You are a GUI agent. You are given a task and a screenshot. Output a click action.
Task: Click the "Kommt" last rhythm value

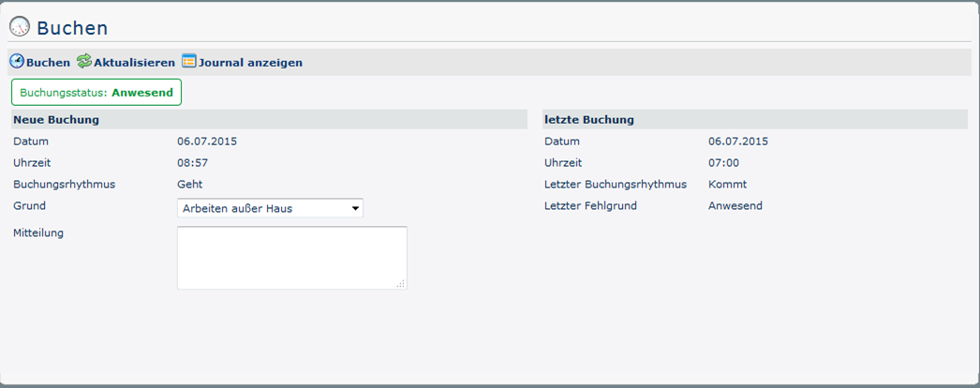tap(727, 185)
